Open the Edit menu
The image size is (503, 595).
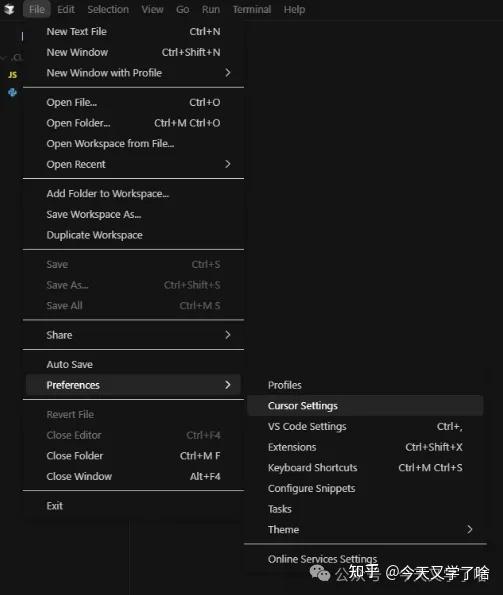66,9
